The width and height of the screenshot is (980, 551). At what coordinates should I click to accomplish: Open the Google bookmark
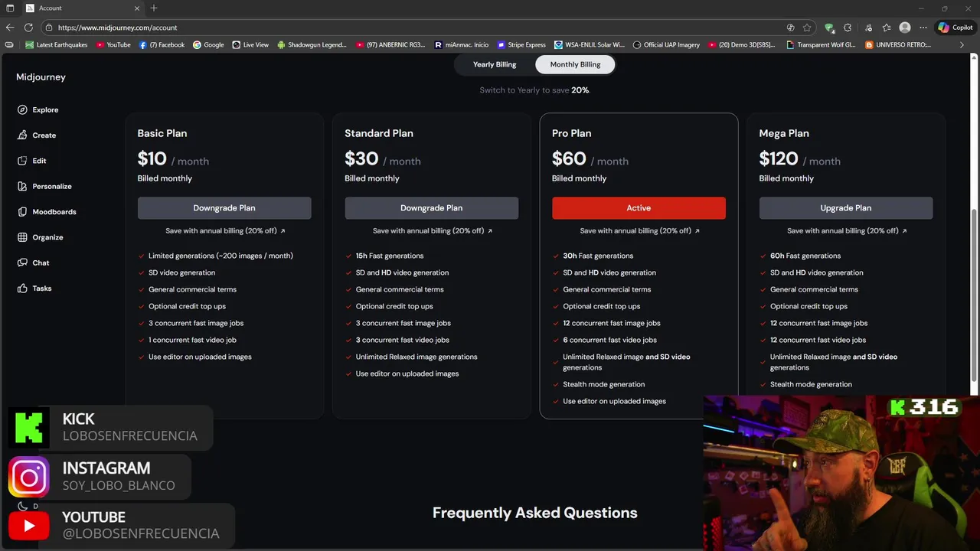(x=208, y=45)
